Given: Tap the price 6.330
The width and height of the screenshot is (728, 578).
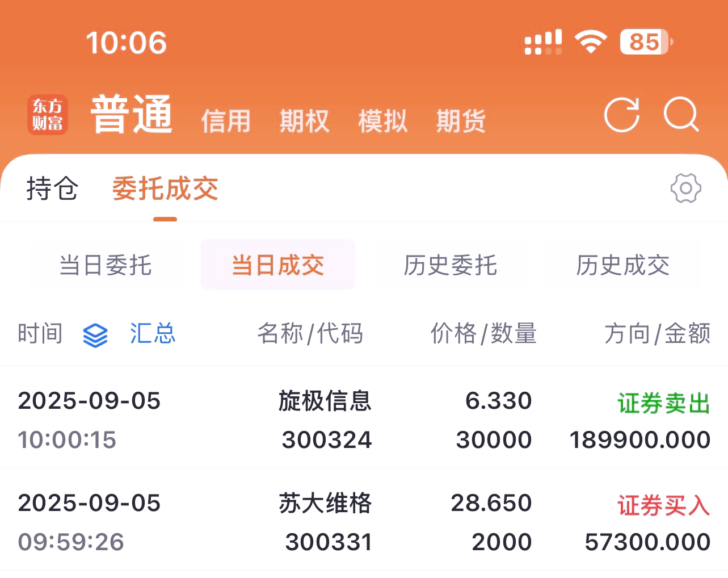Looking at the screenshot, I should (x=498, y=401).
